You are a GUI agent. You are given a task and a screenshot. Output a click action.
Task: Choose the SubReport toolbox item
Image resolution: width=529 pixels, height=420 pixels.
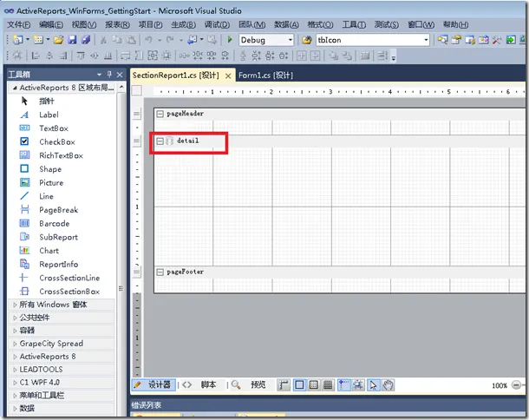pos(58,237)
